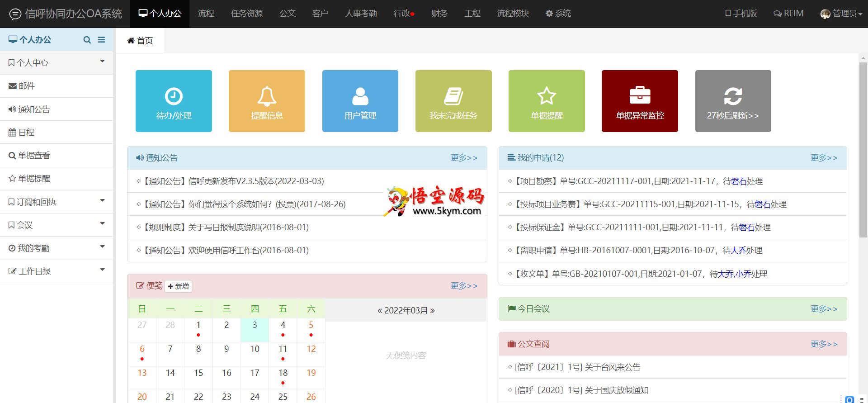Expand 会议 sidebar section

pos(57,225)
